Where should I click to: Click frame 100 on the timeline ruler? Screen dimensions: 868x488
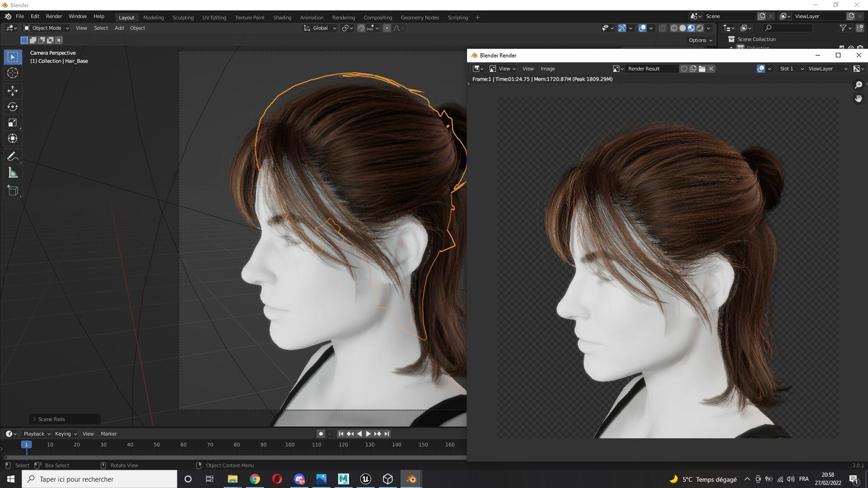pos(290,445)
